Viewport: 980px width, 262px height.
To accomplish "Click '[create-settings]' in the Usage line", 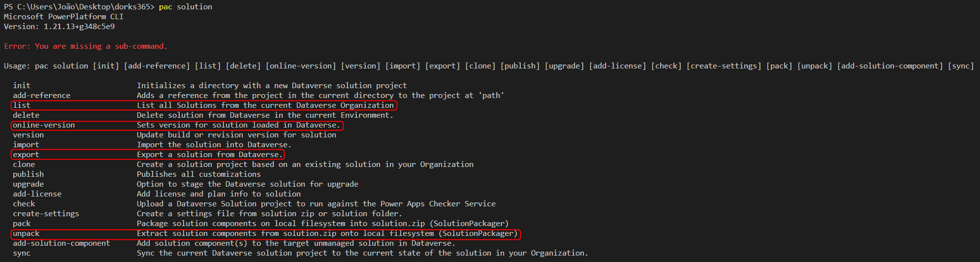I will [724, 66].
